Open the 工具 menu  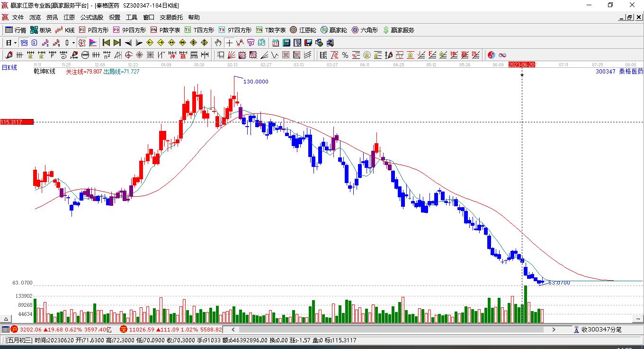pos(132,17)
